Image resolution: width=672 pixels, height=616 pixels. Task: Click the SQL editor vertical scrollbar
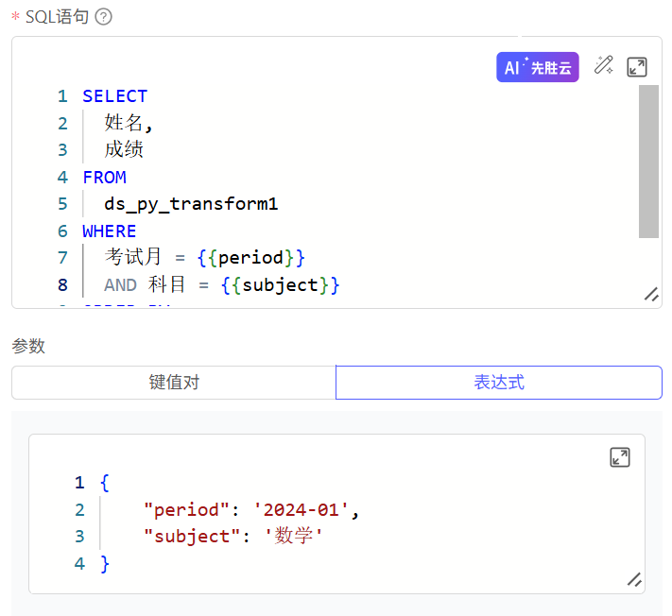point(648,161)
